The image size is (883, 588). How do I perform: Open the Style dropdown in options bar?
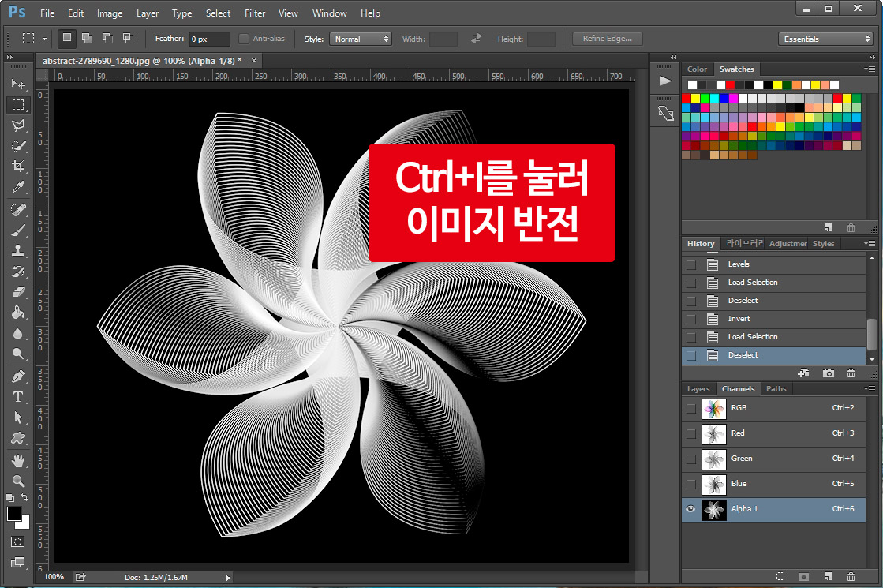[x=361, y=38]
